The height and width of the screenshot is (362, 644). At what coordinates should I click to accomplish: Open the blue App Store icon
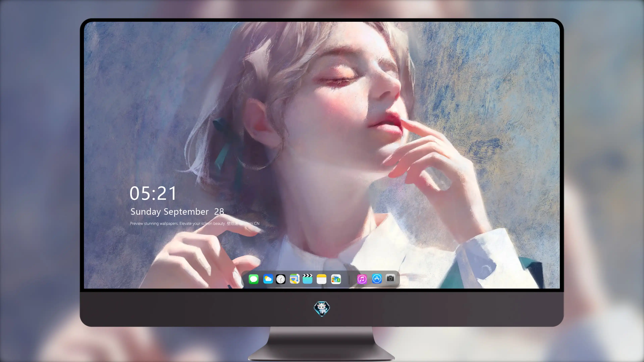pos(377,279)
